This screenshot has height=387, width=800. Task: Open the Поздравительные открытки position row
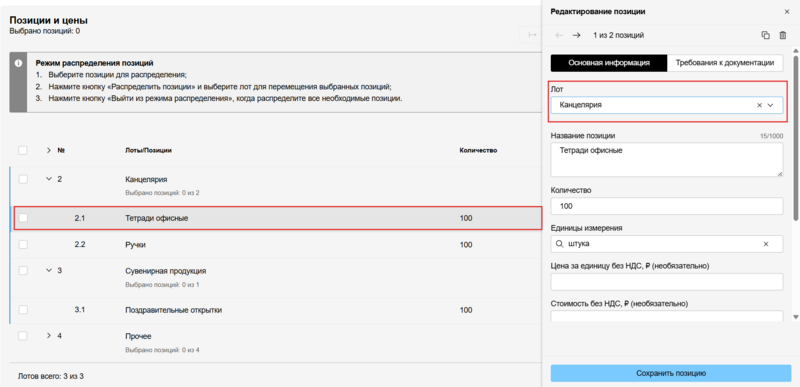pos(276,309)
